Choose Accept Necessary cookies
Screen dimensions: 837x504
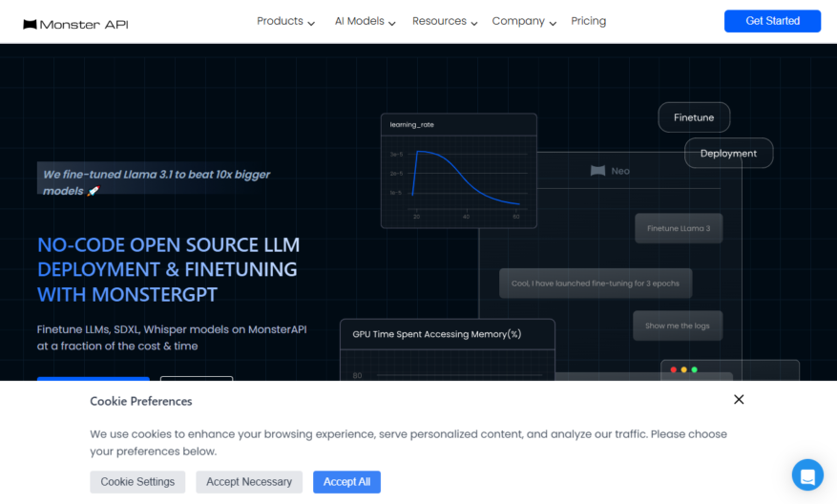[x=249, y=482]
